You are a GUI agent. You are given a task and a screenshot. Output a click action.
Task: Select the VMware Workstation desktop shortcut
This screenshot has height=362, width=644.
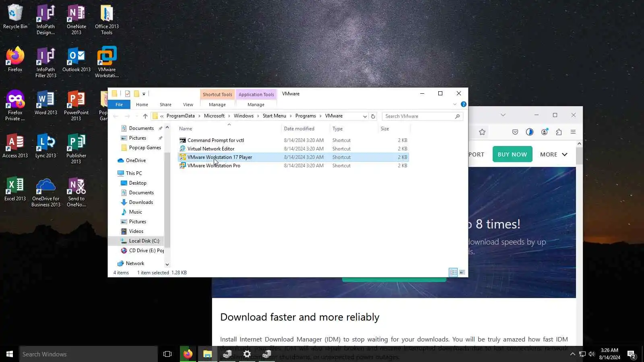click(107, 62)
